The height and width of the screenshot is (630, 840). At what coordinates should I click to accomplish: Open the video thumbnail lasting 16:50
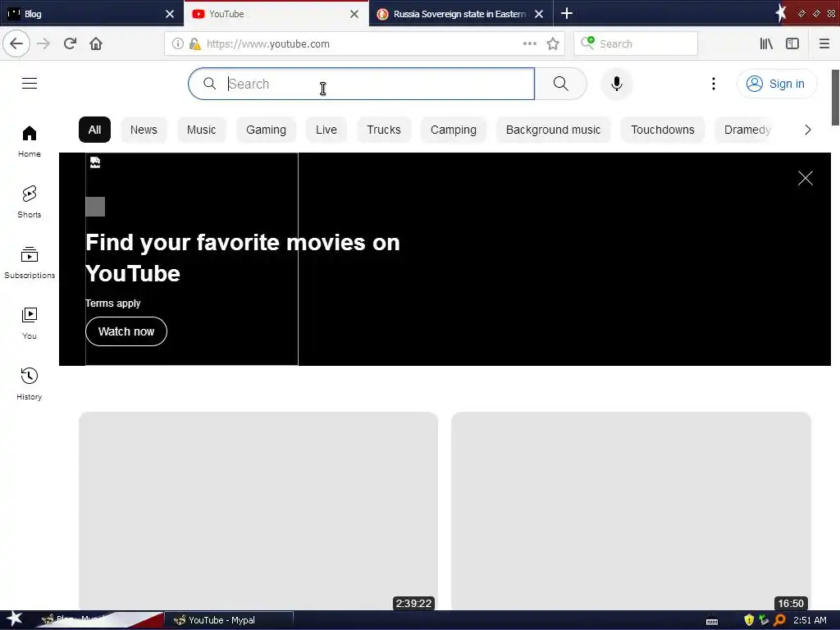631,512
